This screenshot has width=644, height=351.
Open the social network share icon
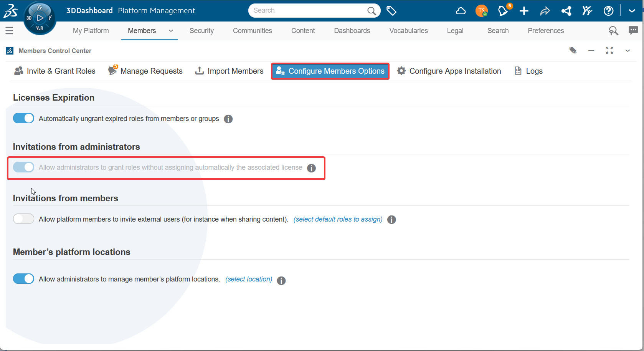click(x=566, y=11)
